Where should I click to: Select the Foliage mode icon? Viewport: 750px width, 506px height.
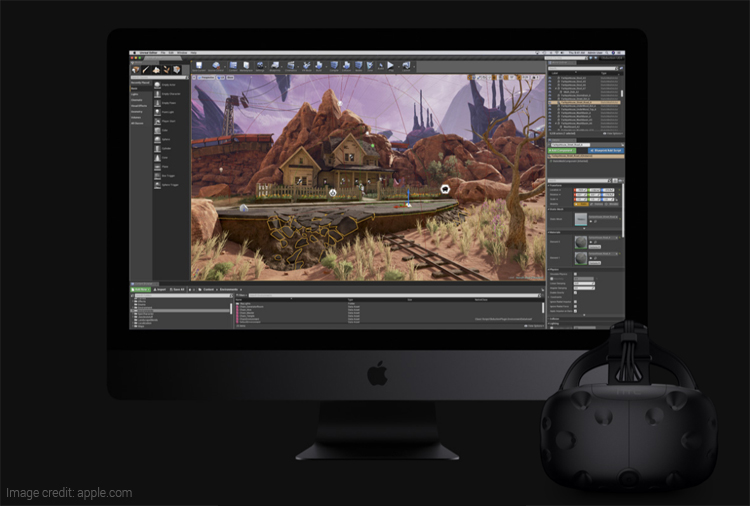click(x=168, y=69)
